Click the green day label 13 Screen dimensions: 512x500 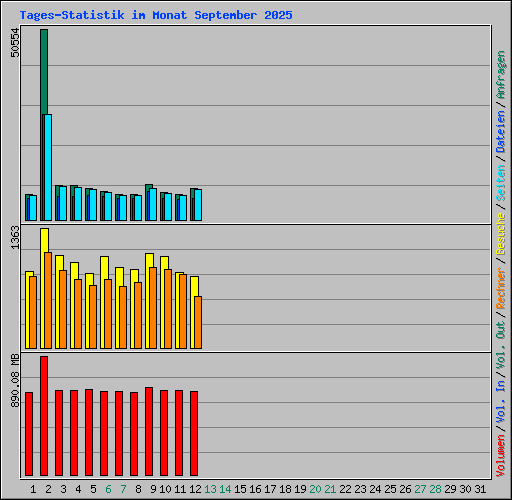(x=210, y=489)
